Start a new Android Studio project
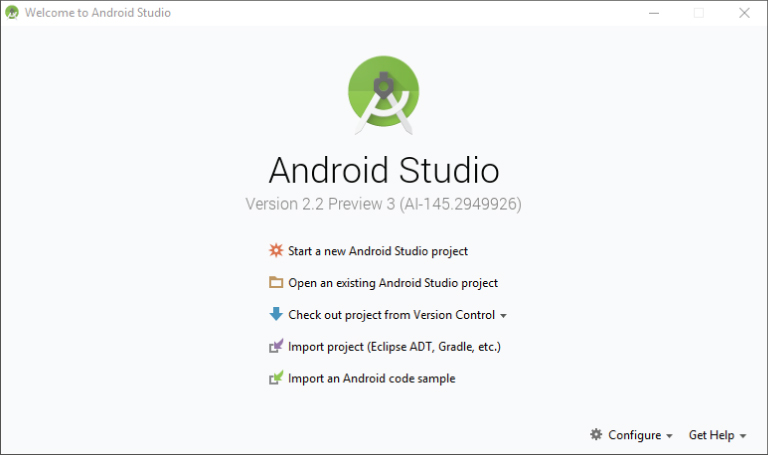The height and width of the screenshot is (455, 768). [x=378, y=251]
